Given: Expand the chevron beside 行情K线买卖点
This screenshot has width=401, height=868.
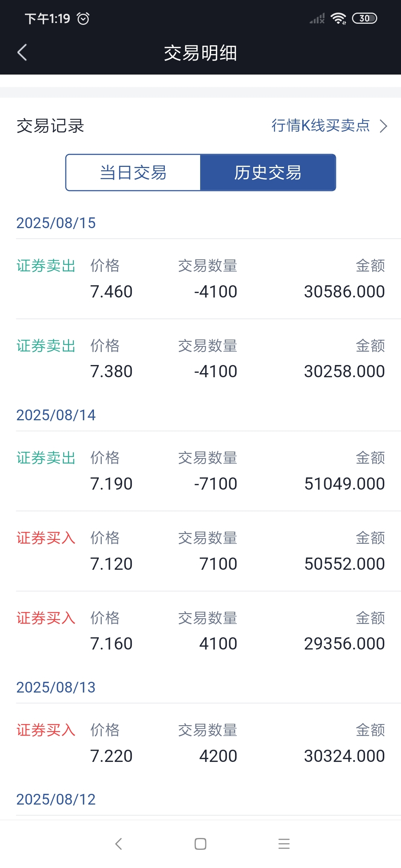Looking at the screenshot, I should click(384, 126).
